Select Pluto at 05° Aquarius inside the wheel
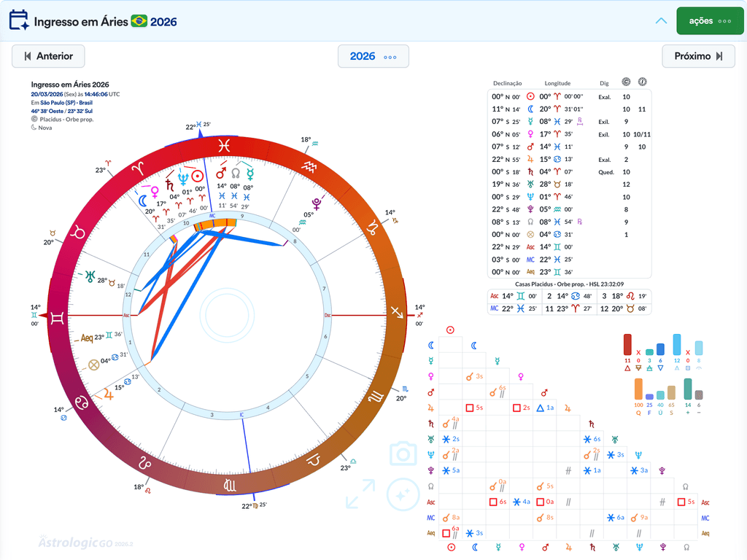 317,204
